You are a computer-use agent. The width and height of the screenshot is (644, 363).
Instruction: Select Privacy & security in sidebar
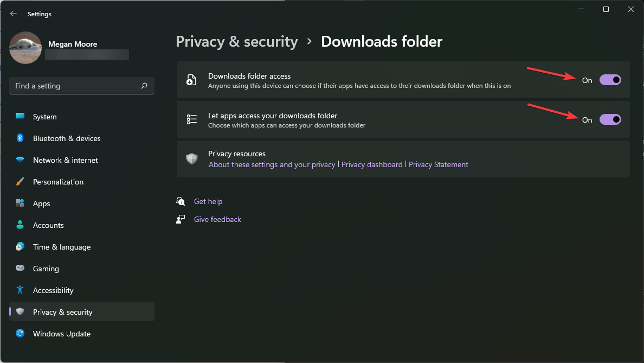pyautogui.click(x=62, y=312)
